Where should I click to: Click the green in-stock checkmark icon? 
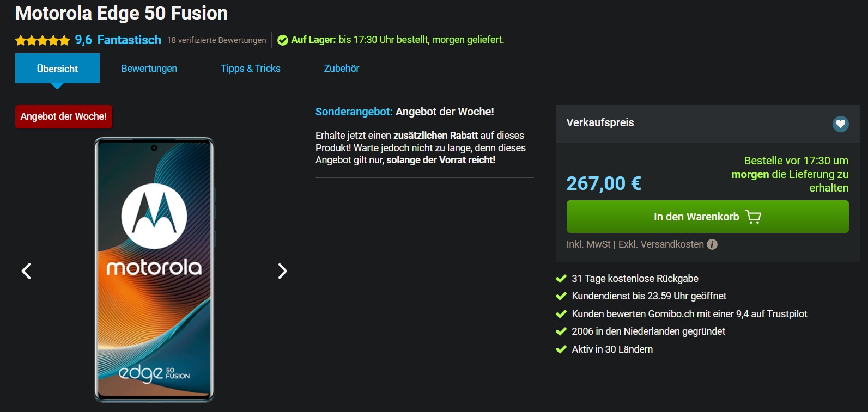tap(282, 40)
